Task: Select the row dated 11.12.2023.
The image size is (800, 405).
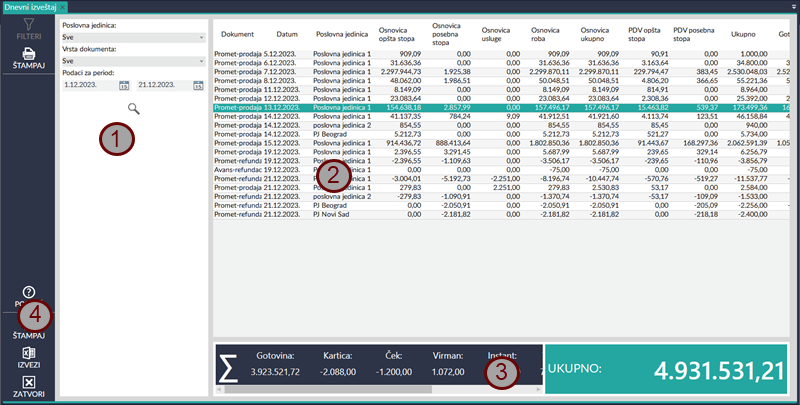Action: click(x=501, y=89)
